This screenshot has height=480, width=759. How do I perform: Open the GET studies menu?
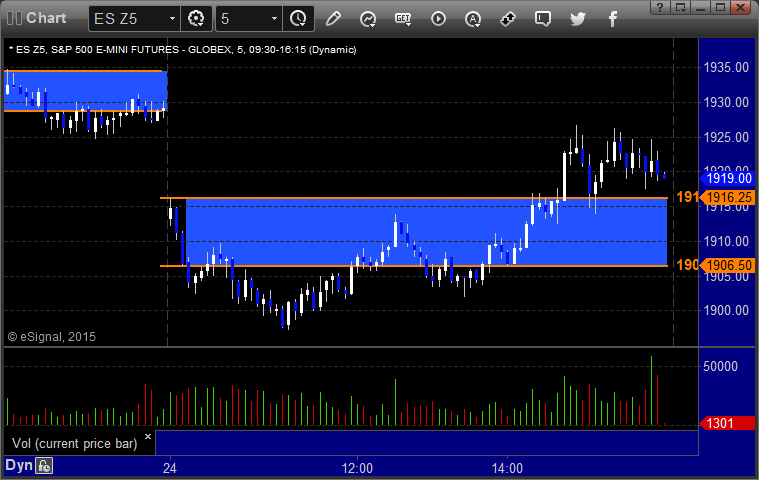coord(403,19)
